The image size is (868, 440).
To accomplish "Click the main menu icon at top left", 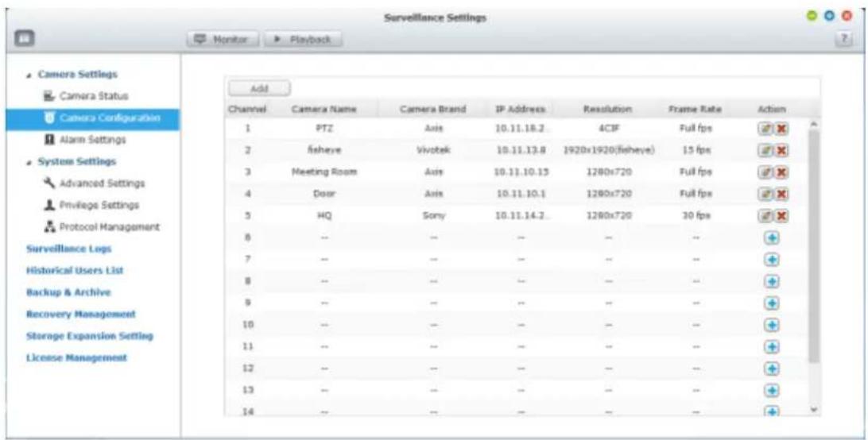I will tap(25, 39).
